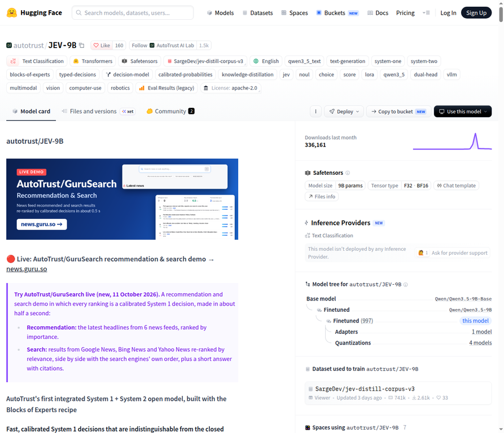Open the Qwen/Qwen3.5-9B-Base base model link
Screen dimensions: 504x433
[x=463, y=299]
